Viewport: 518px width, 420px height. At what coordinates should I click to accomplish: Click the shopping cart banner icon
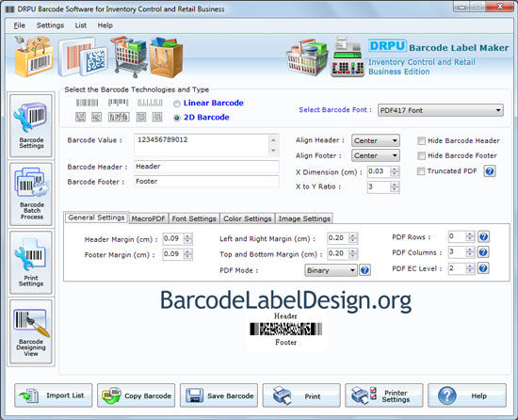tap(130, 57)
